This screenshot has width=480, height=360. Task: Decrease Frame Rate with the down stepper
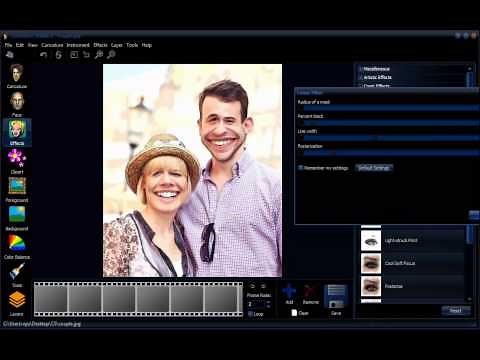(268, 306)
